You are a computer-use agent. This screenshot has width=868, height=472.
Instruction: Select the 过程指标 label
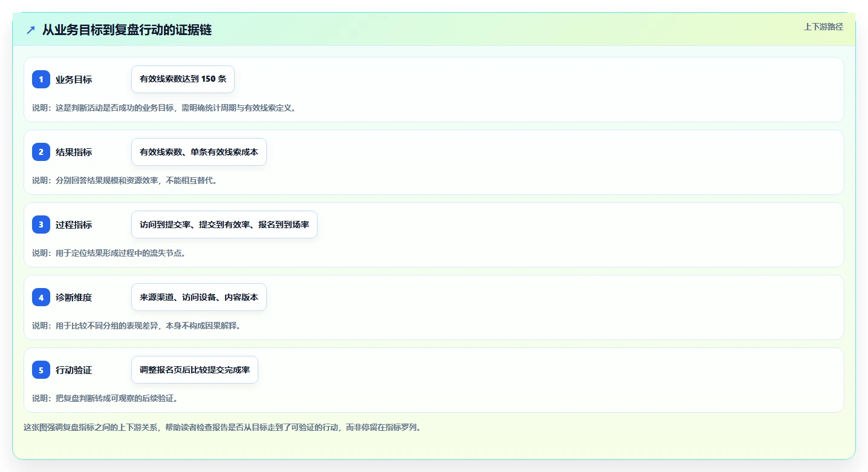(x=74, y=225)
